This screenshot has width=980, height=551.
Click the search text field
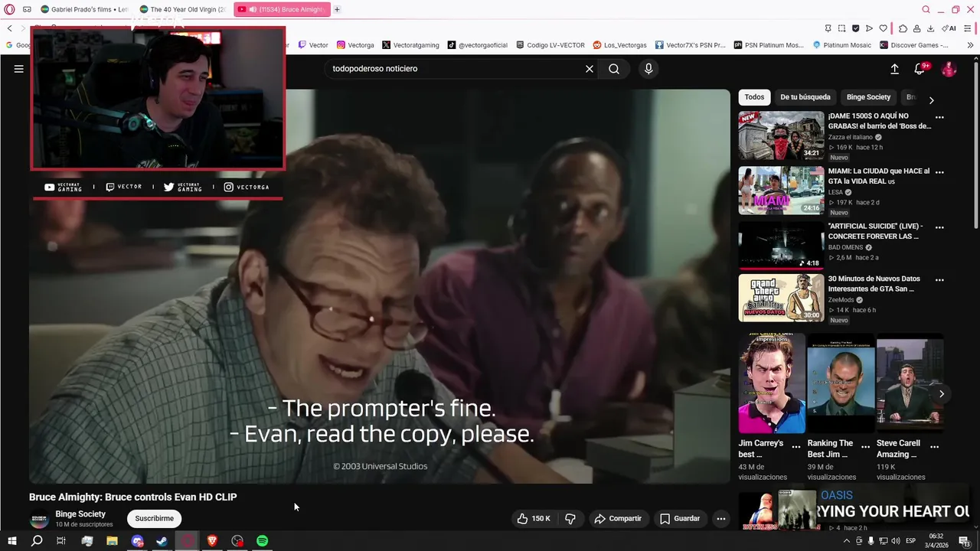[456, 69]
